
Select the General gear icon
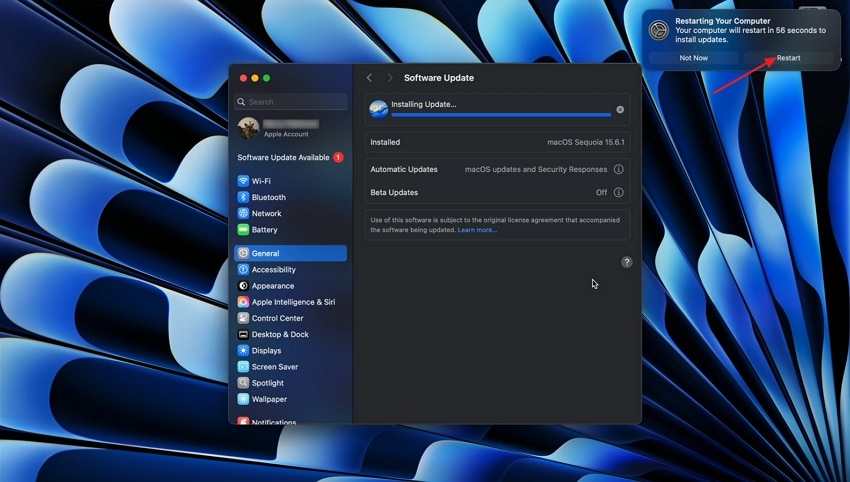[243, 253]
